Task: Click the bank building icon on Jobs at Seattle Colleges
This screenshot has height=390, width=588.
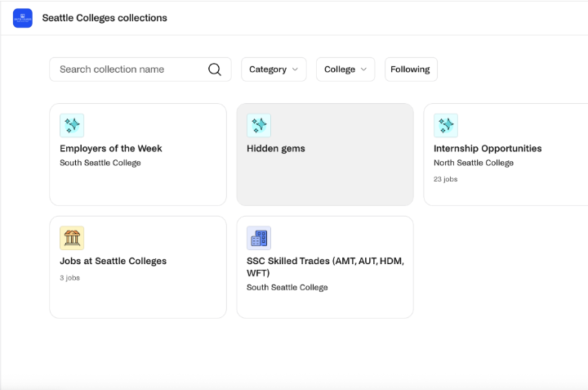Action: 72,238
